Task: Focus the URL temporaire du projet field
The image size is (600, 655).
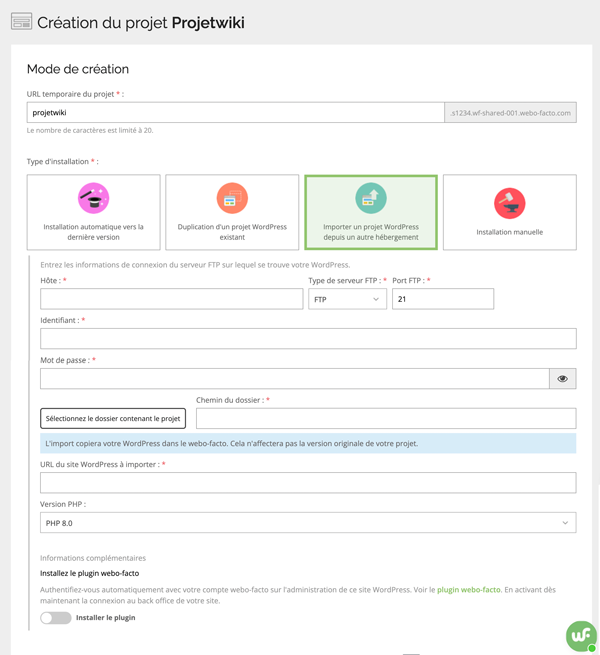Action: (x=236, y=112)
